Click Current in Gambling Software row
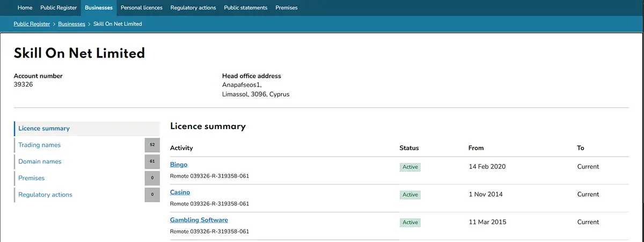The width and height of the screenshot is (644, 242). pyautogui.click(x=588, y=222)
